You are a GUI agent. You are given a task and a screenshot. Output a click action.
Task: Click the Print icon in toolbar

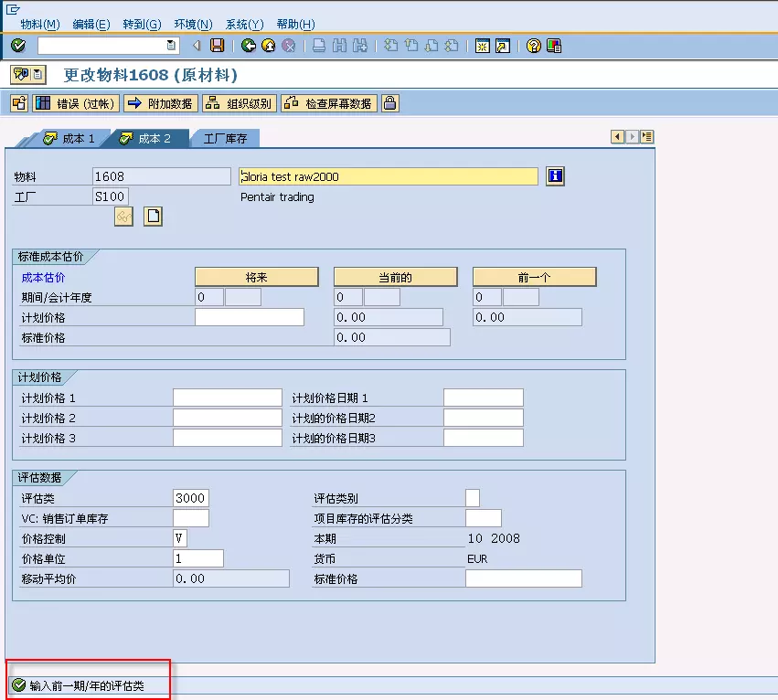click(x=319, y=46)
